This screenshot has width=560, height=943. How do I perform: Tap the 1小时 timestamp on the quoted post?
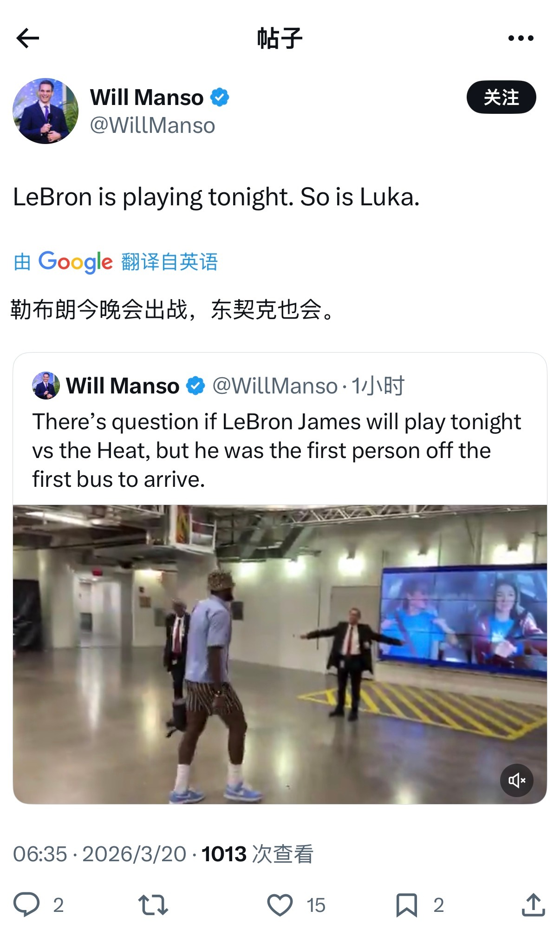click(378, 386)
